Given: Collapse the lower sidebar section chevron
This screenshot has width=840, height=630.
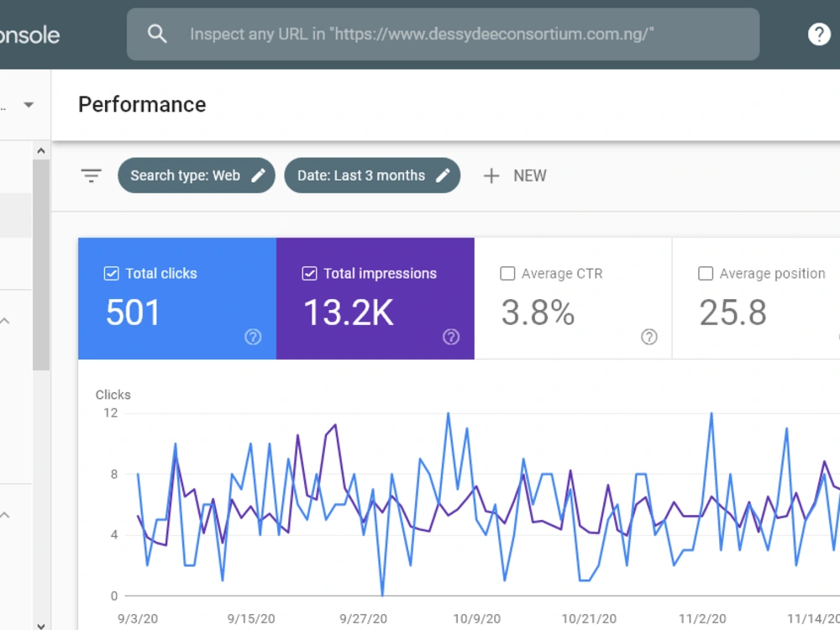Looking at the screenshot, I should 5,516.
